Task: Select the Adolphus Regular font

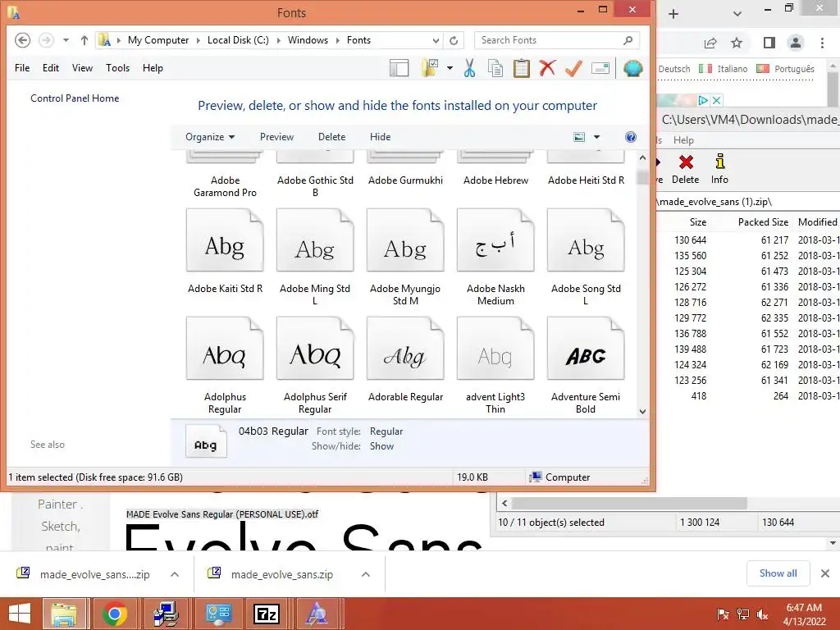Action: (x=225, y=365)
